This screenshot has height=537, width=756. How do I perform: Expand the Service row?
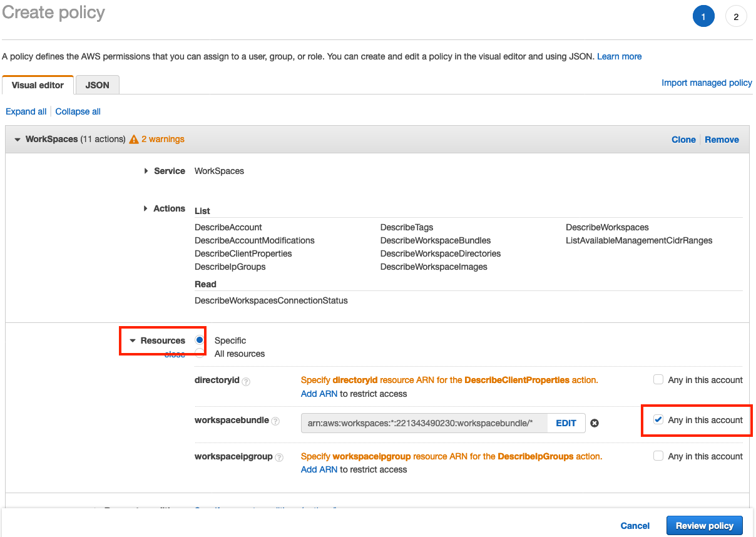(x=146, y=171)
